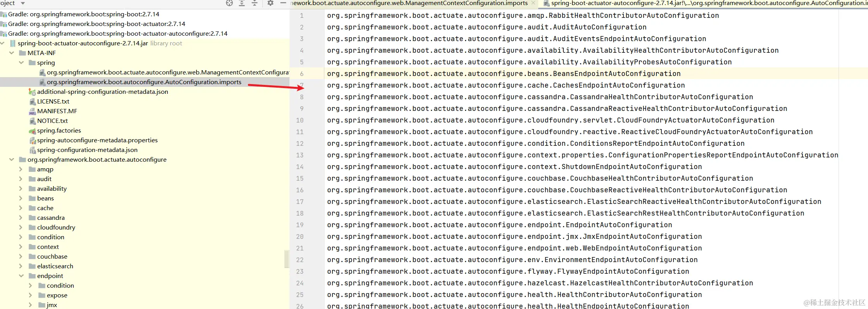Image resolution: width=868 pixels, height=309 pixels.
Task: Open Project panel settings gear
Action: click(x=270, y=3)
